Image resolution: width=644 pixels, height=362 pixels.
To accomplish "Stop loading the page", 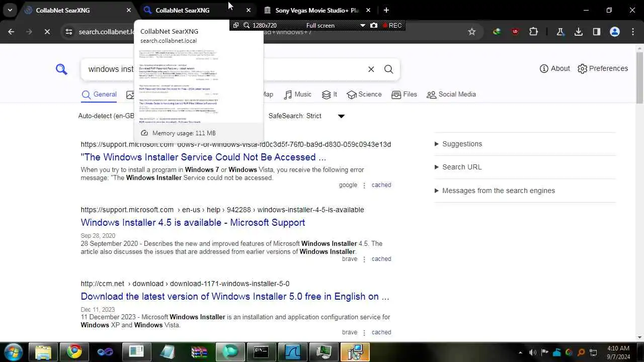I will click(x=47, y=32).
